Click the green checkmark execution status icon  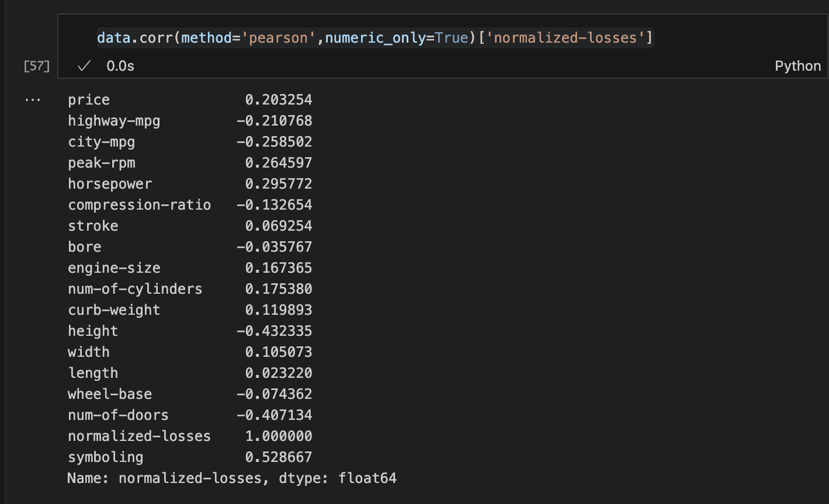(84, 65)
